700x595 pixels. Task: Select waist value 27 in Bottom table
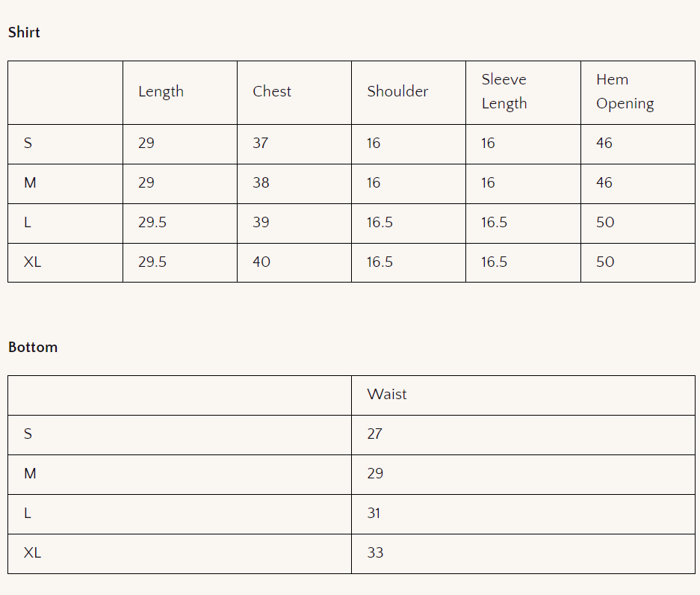pos(375,434)
